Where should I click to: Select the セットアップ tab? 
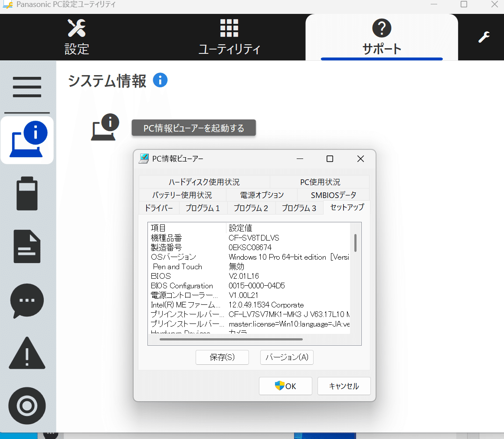(347, 207)
